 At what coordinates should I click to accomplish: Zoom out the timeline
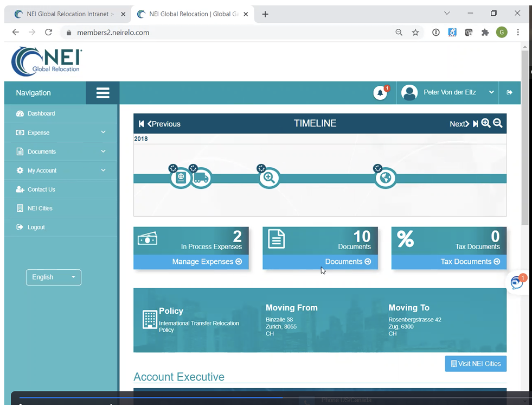coord(497,123)
